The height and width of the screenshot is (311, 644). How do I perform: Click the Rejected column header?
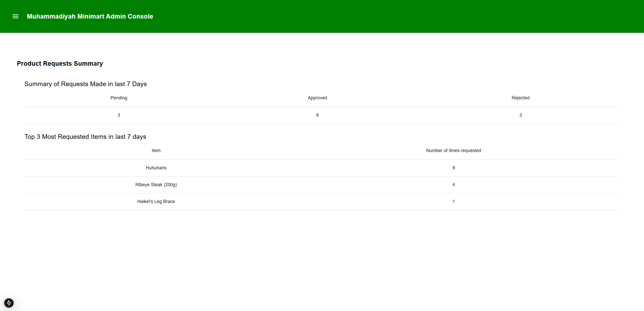pyautogui.click(x=520, y=98)
